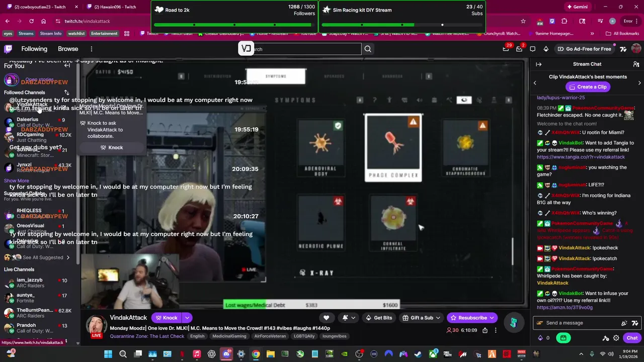Collapse the Stream Chat panel
Image resolution: width=644 pixels, height=362 pixels.
tap(538, 64)
